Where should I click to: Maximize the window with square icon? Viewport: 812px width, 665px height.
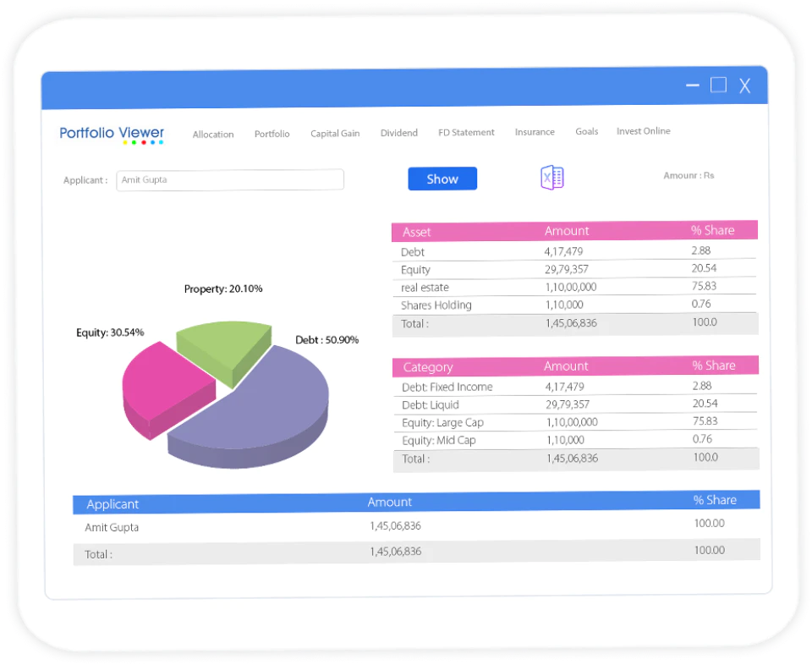click(x=718, y=85)
